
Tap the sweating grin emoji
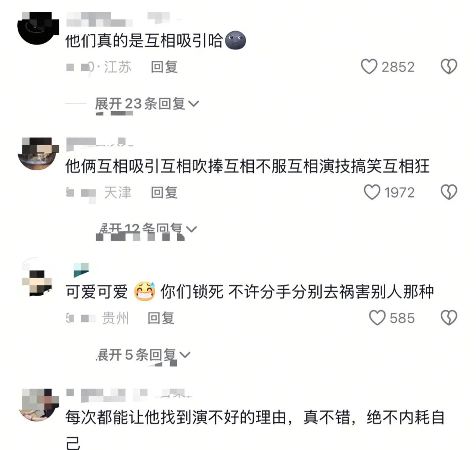tap(145, 291)
